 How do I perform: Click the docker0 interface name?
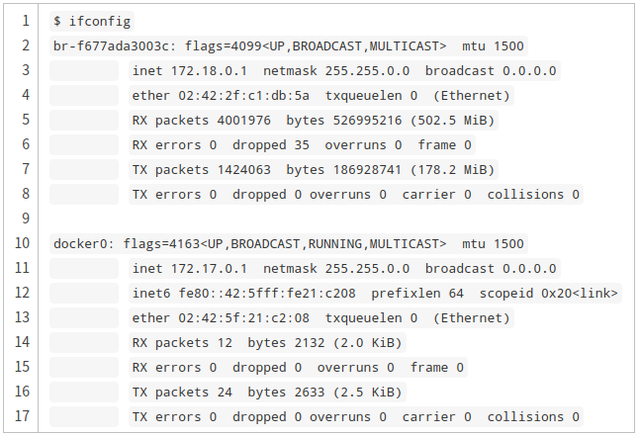(85, 244)
